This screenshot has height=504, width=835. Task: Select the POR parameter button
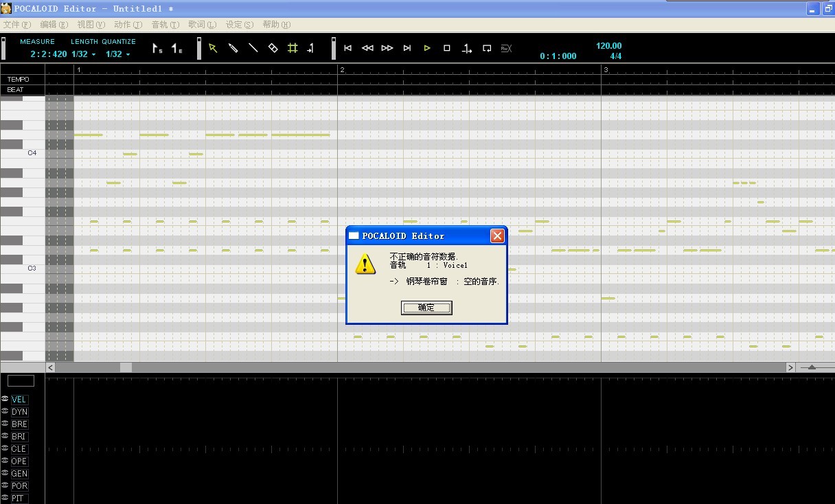[x=19, y=486]
